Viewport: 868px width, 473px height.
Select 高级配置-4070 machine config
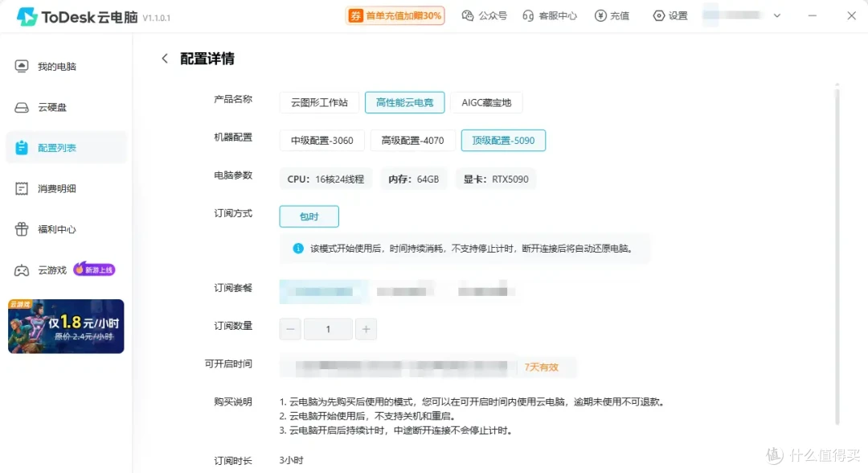[413, 140]
